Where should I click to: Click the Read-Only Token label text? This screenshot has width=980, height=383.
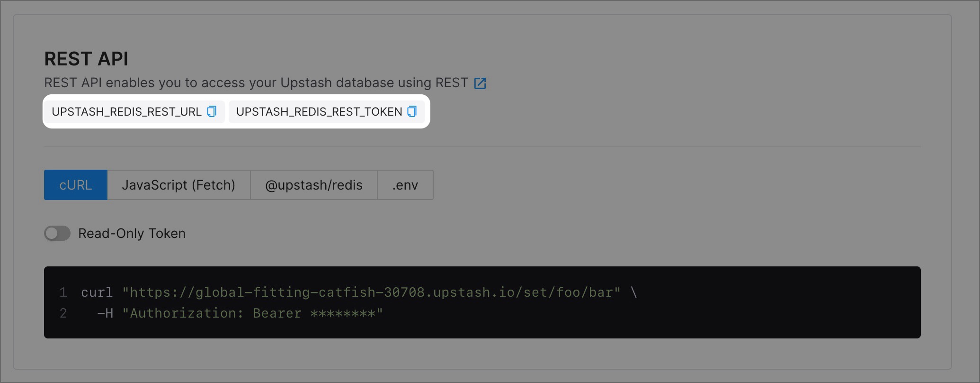click(x=132, y=233)
